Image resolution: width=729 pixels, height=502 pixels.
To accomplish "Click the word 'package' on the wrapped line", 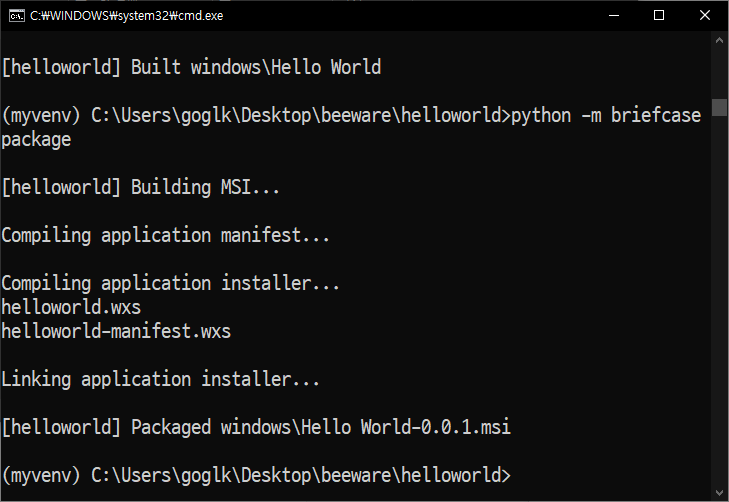I will (36, 139).
